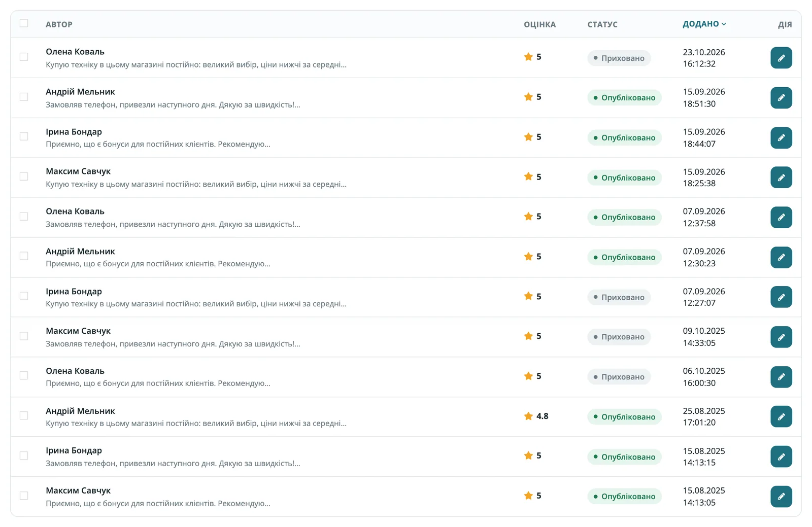
Task: Open editor for last row Максим Савчук
Action: coord(781,497)
